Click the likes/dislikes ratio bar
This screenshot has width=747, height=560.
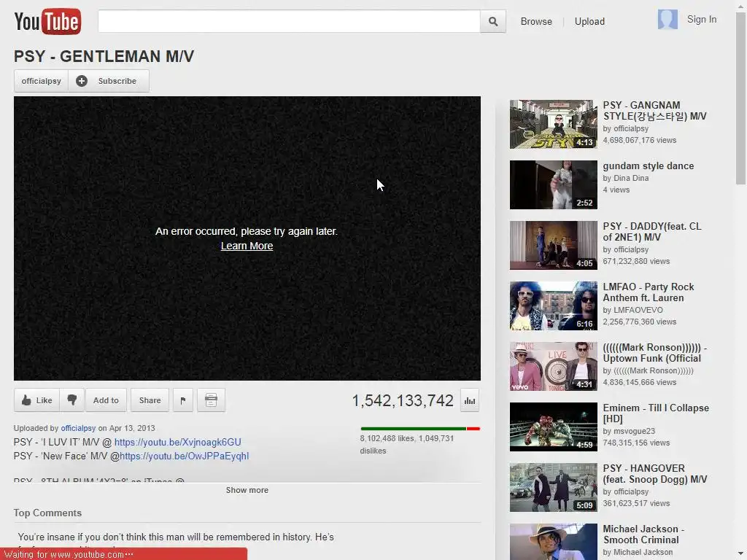pyautogui.click(x=420, y=429)
